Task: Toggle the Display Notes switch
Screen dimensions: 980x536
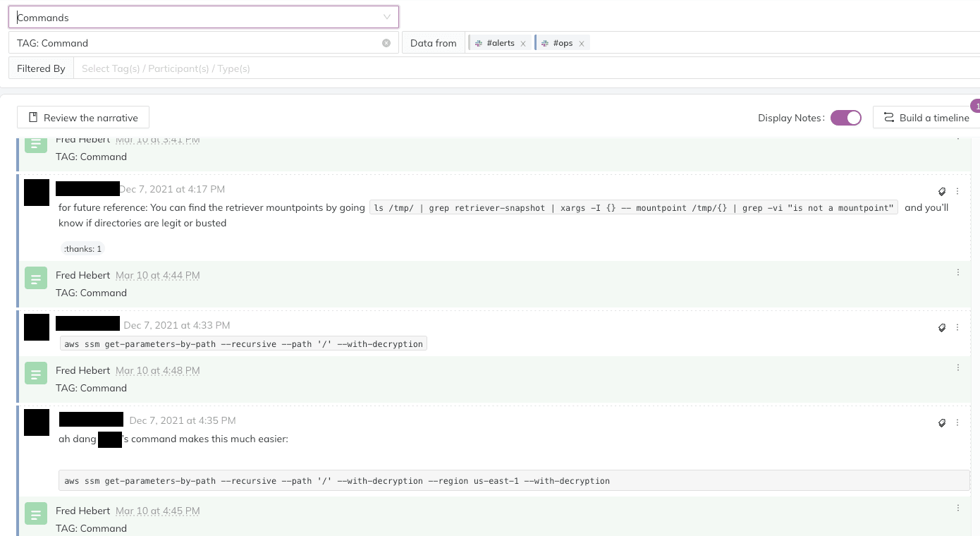Action: click(845, 118)
